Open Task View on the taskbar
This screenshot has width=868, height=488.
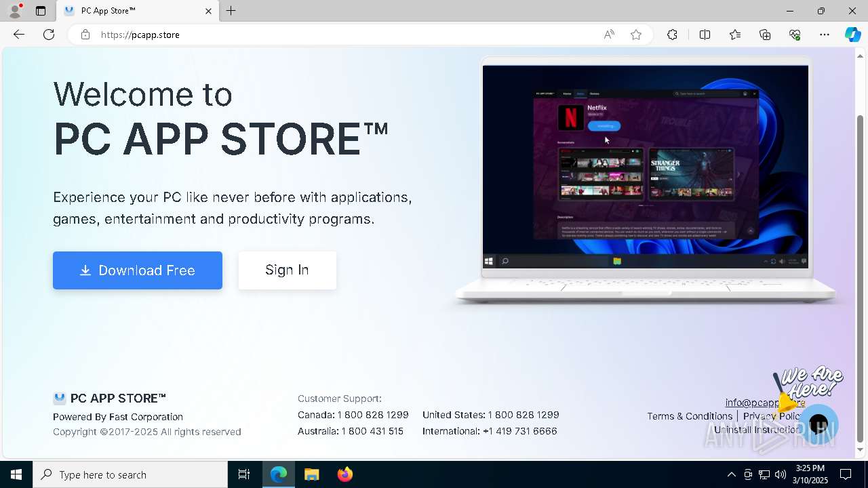244,474
